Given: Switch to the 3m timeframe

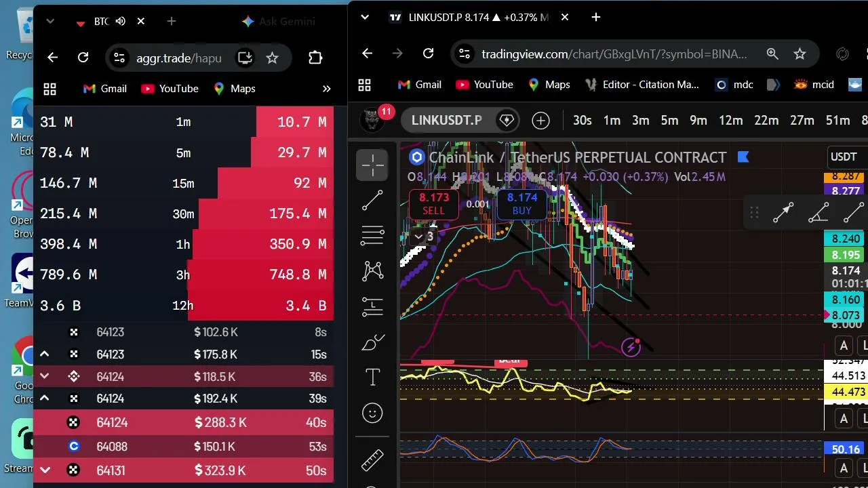Looking at the screenshot, I should coord(641,121).
